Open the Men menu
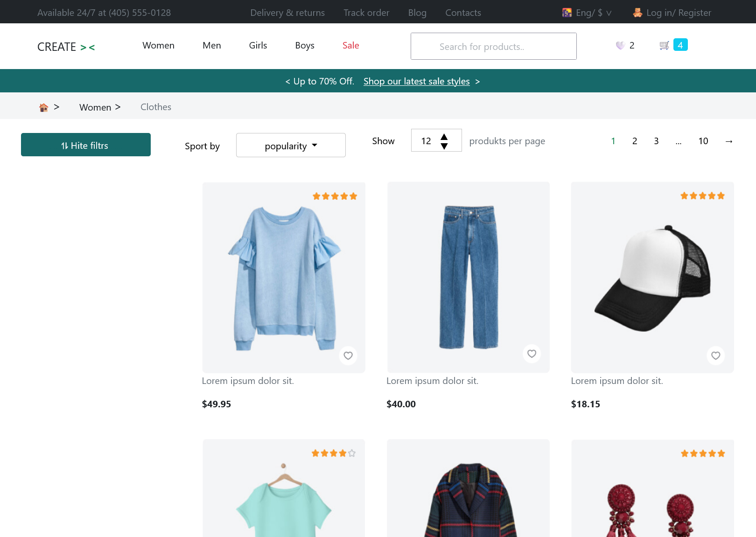Image resolution: width=756 pixels, height=537 pixels. (x=212, y=45)
